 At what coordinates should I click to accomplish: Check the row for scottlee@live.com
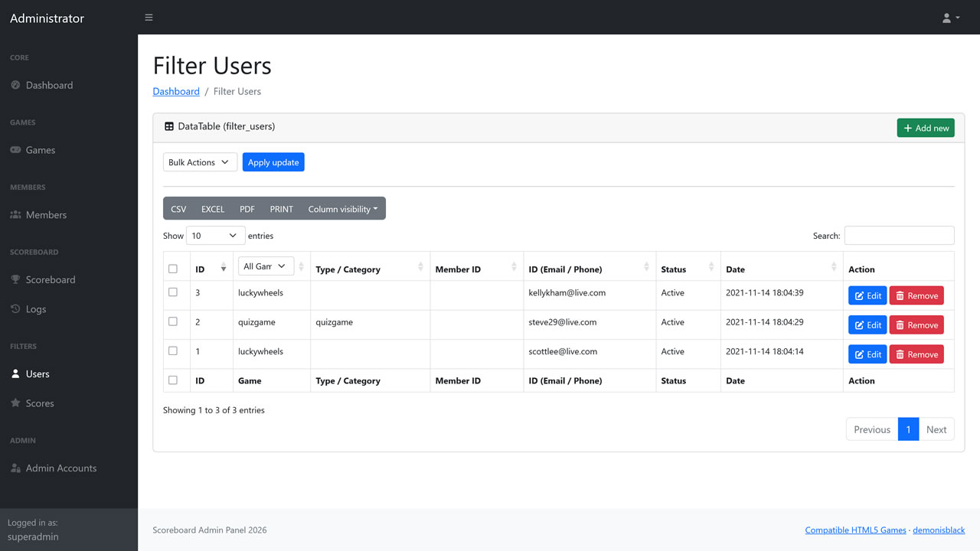pyautogui.click(x=173, y=350)
